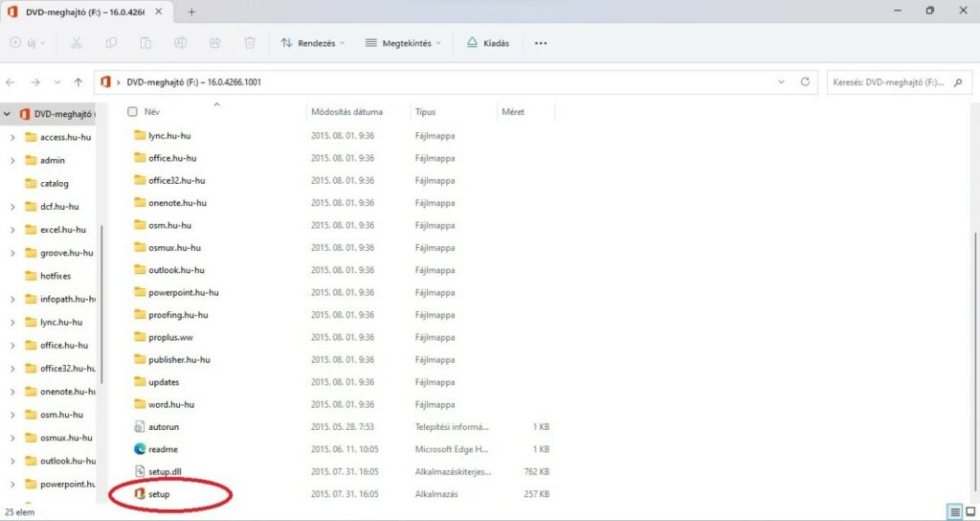Go forward with the right arrow

[35, 82]
